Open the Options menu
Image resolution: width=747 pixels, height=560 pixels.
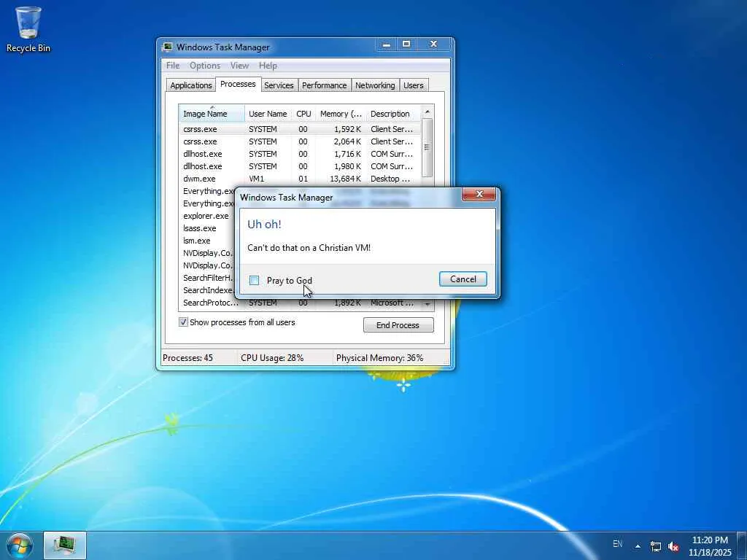[205, 66]
